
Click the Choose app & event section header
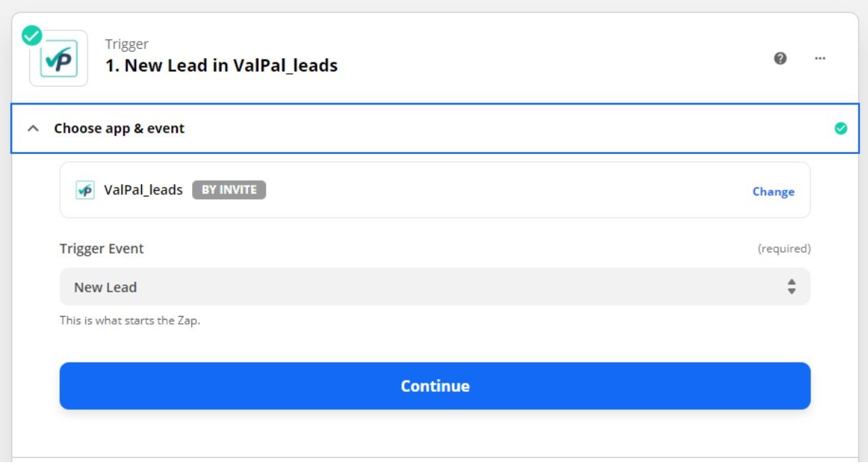click(435, 128)
